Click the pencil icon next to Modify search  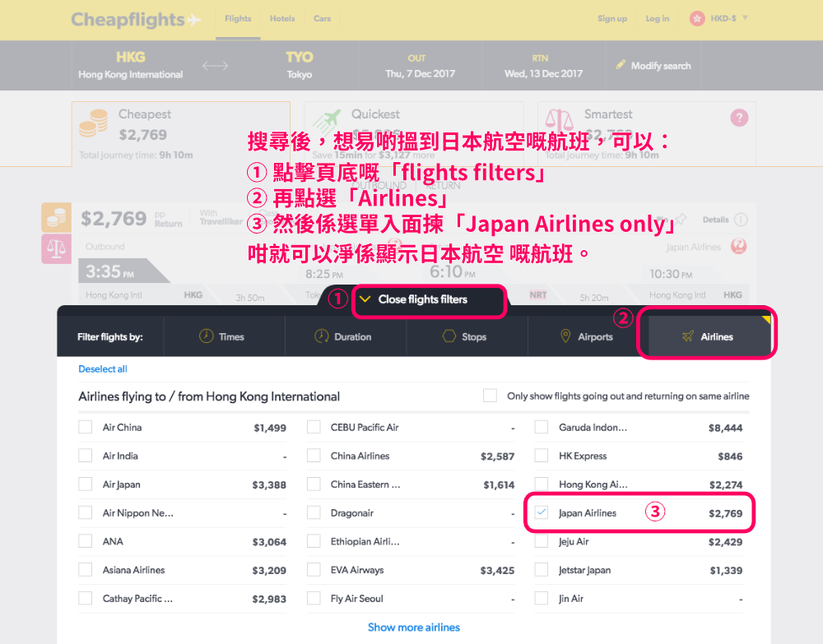[621, 64]
